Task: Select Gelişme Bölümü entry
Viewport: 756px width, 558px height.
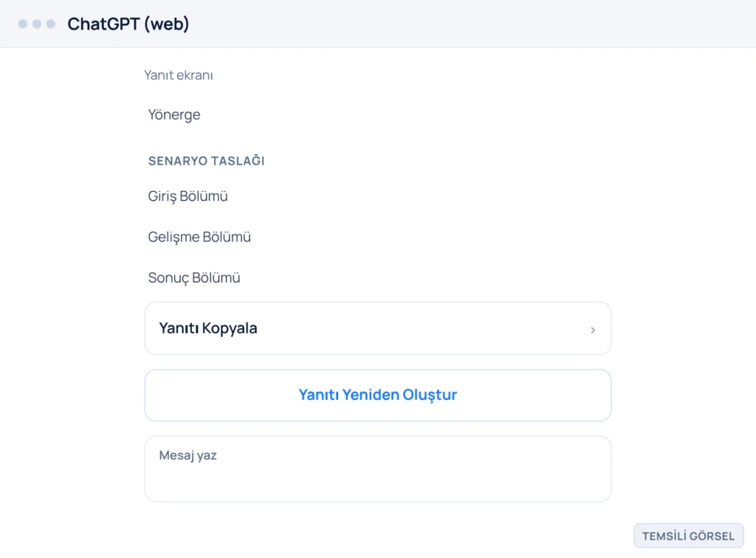Action: (x=199, y=237)
